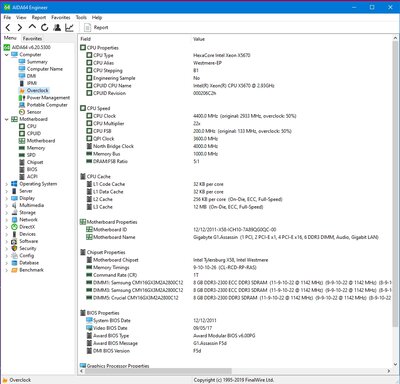
Task: Click the vertical scrollbar down arrow
Action: [395, 364]
